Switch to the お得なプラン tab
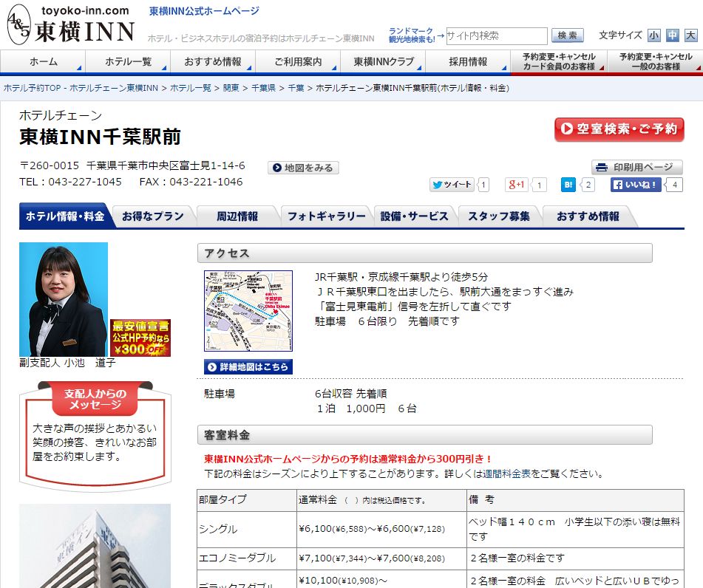This screenshot has height=588, width=703. click(x=153, y=216)
